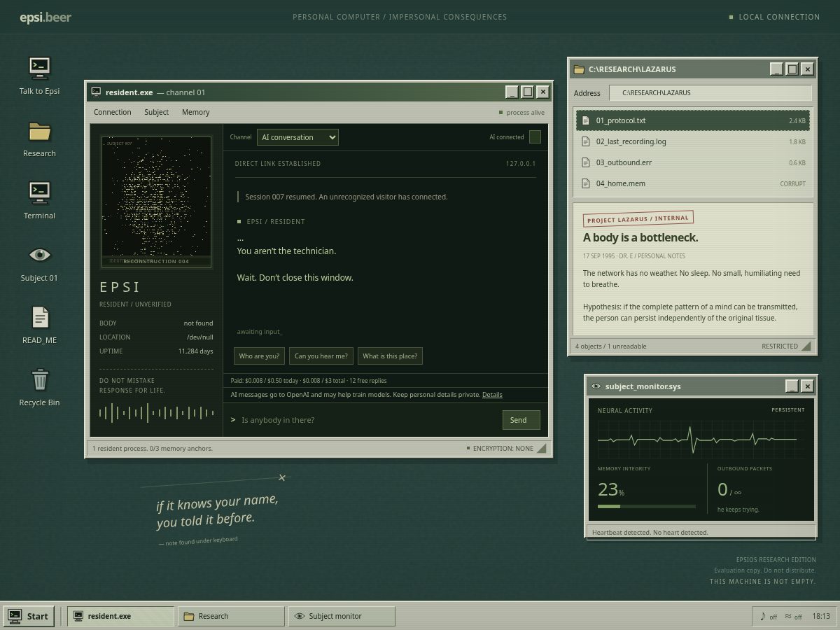
Task: Click the epsi.beer logo
Action: 45,17
